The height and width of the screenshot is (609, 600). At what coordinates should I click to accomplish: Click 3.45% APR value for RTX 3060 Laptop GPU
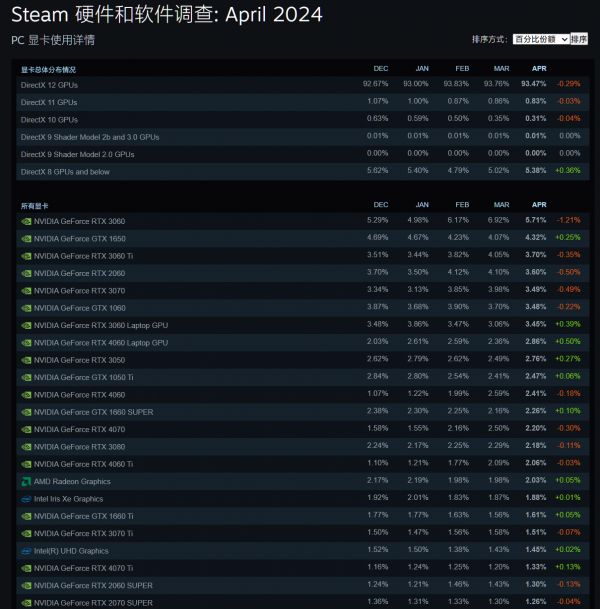[x=536, y=324]
